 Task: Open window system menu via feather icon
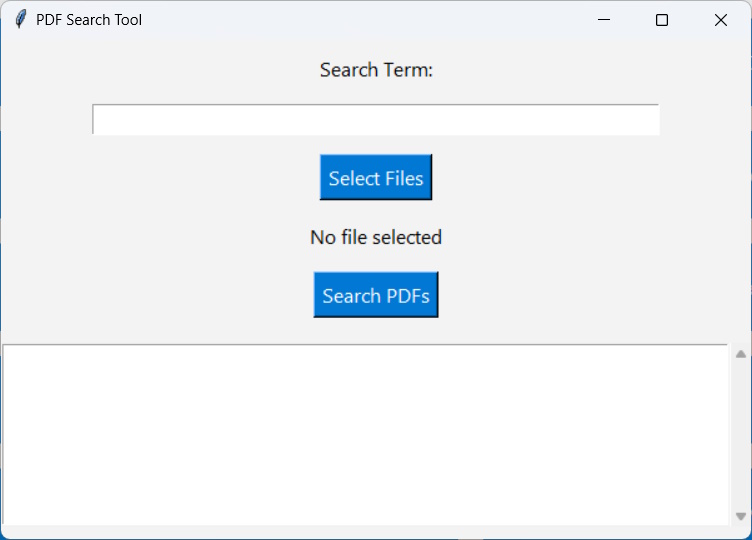pyautogui.click(x=21, y=20)
